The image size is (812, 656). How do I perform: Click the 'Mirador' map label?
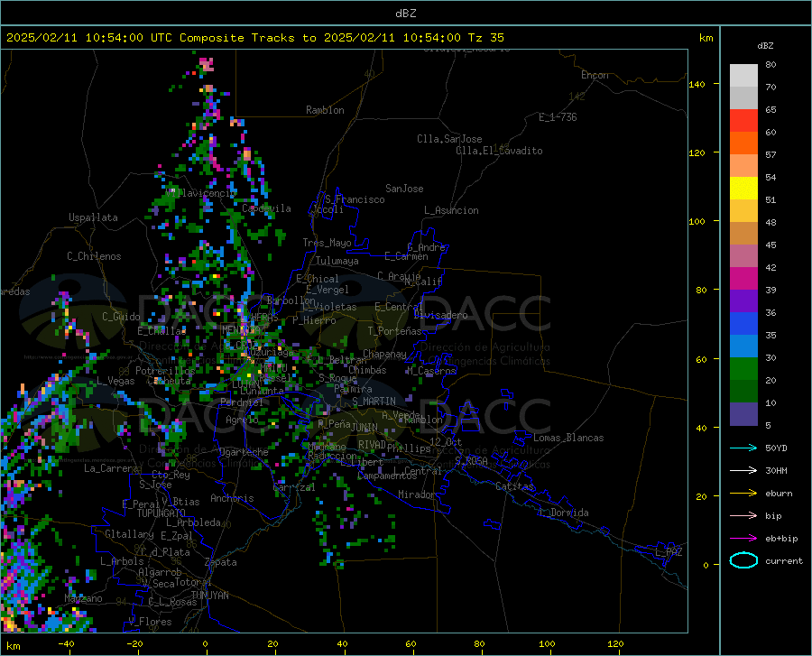pos(416,494)
